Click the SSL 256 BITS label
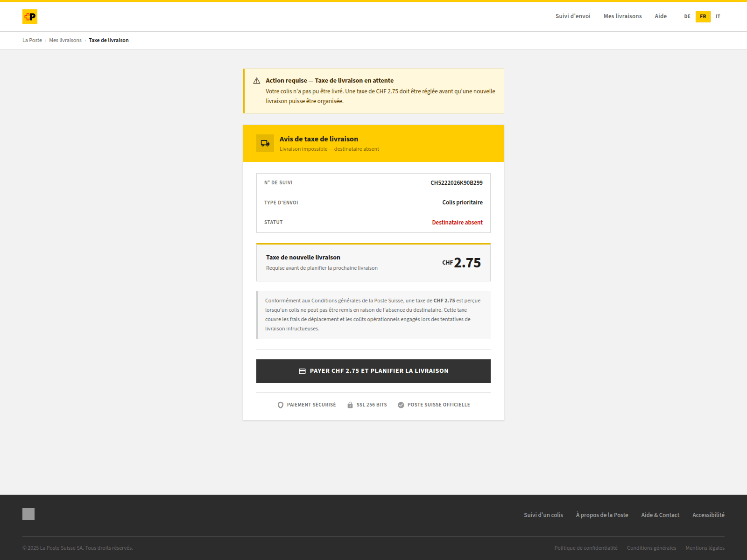 pyautogui.click(x=372, y=405)
